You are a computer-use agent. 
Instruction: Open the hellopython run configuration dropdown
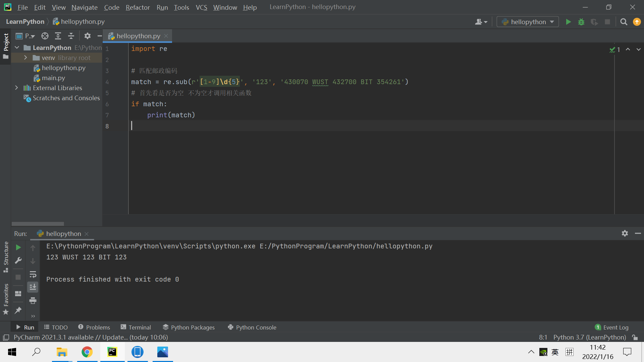point(528,22)
